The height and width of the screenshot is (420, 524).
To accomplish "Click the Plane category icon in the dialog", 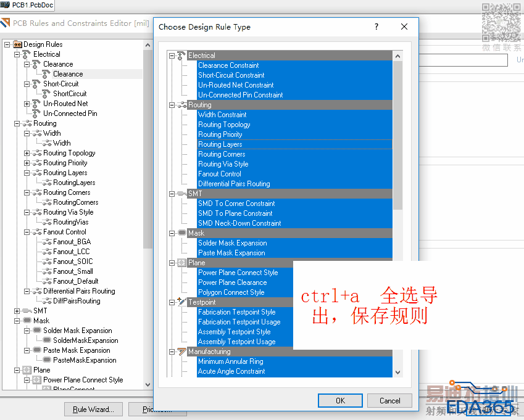I will pos(181,263).
